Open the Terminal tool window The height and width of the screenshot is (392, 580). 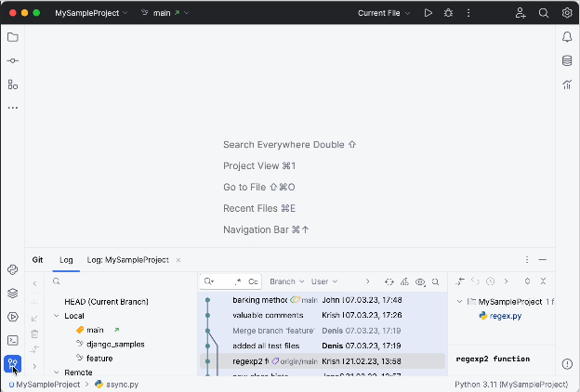click(13, 340)
